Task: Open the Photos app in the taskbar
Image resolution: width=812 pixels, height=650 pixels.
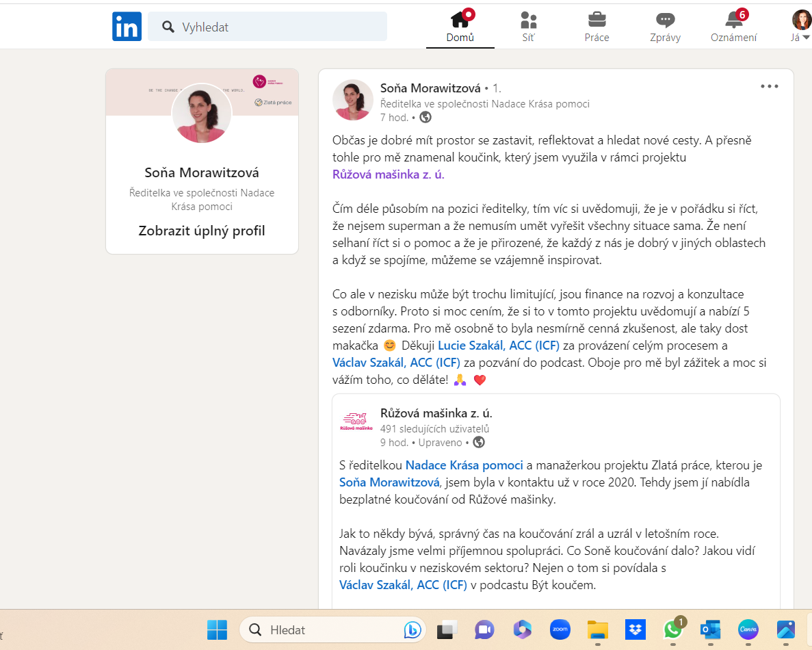Action: click(x=785, y=629)
